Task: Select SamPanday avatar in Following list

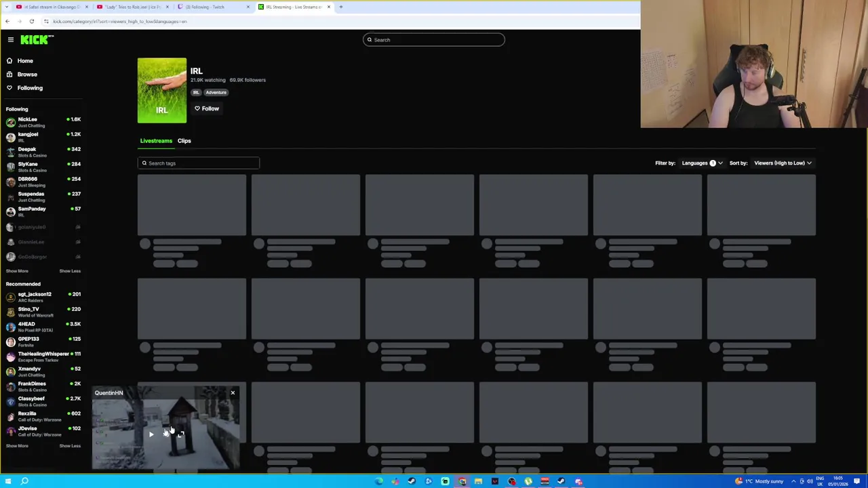Action: tap(11, 211)
